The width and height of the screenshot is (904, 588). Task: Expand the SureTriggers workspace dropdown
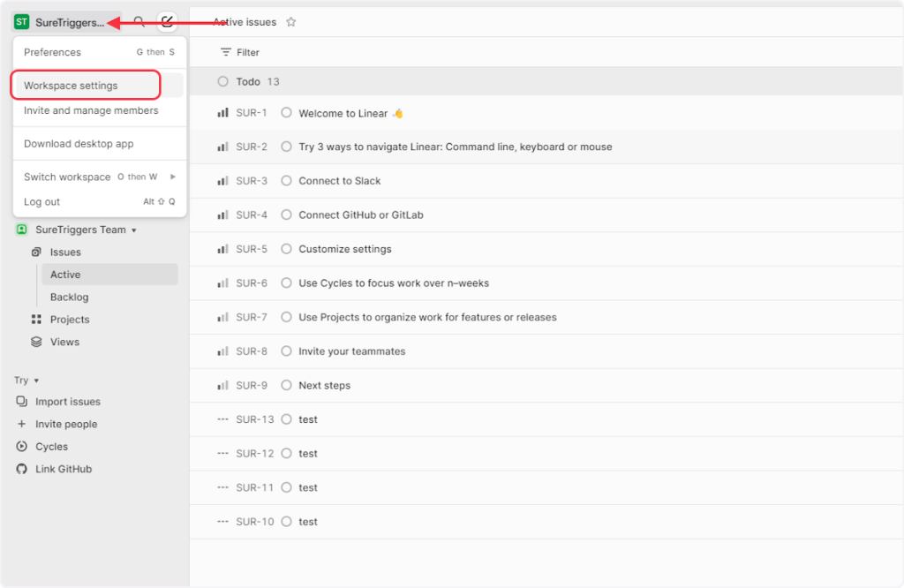tap(60, 22)
